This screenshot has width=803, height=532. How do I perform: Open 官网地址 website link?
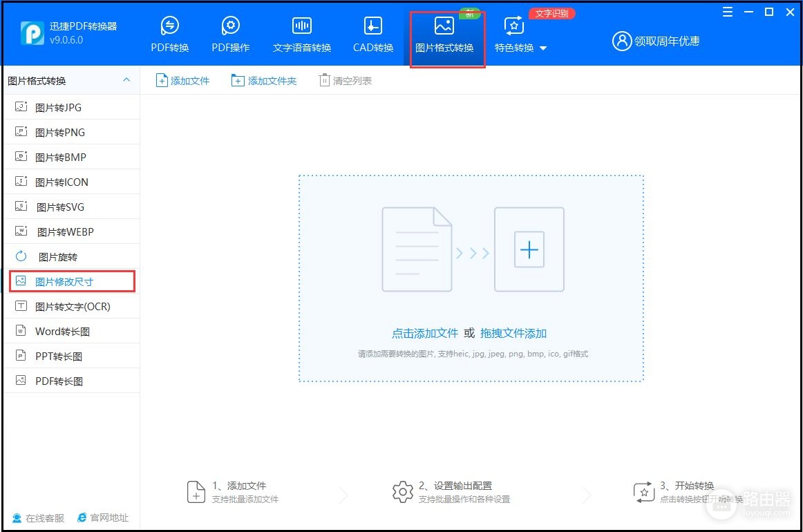point(103,517)
